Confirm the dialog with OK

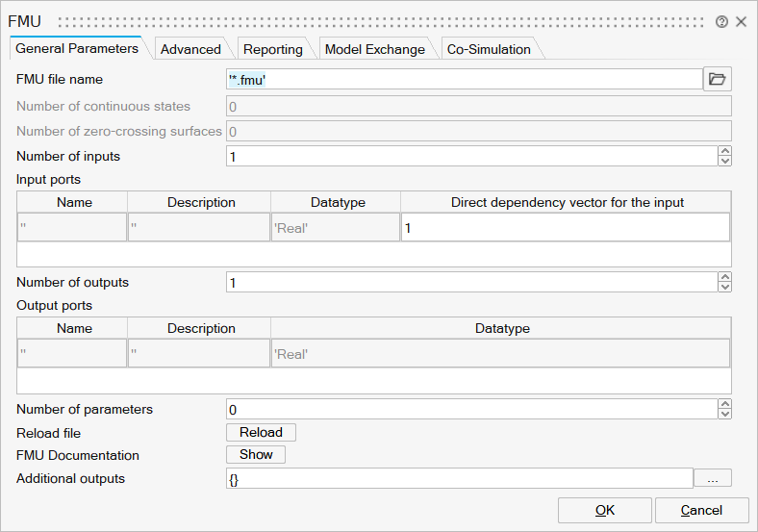(604, 510)
